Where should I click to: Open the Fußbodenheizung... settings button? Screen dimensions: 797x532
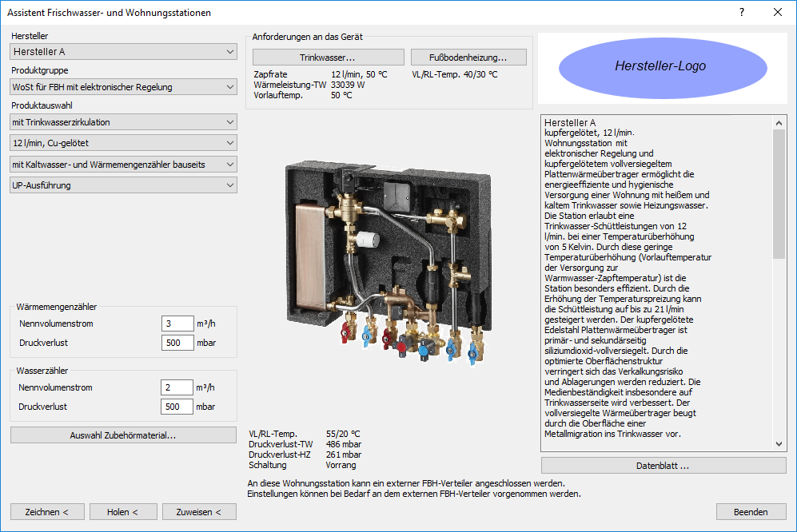[468, 58]
